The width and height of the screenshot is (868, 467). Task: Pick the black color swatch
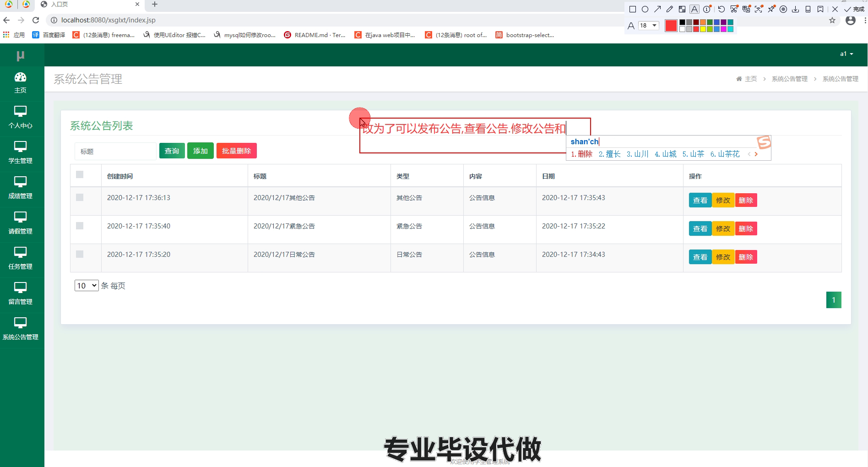pos(682,22)
